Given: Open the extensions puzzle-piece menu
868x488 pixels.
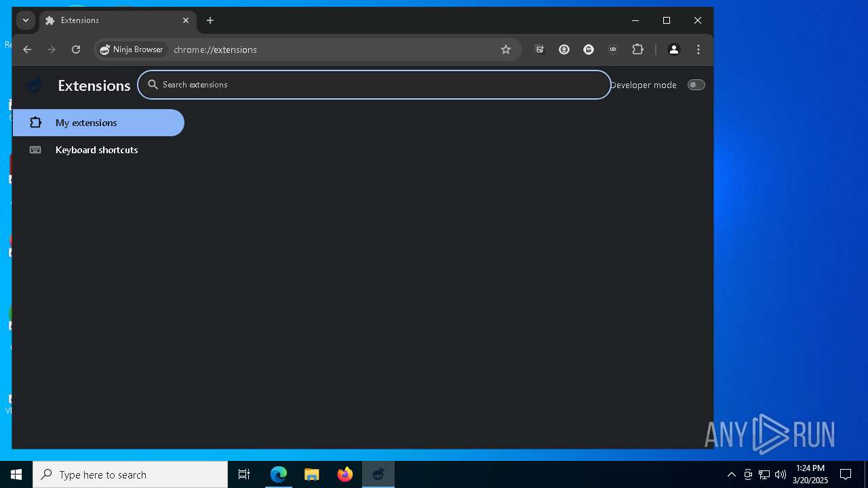Looking at the screenshot, I should [x=637, y=49].
